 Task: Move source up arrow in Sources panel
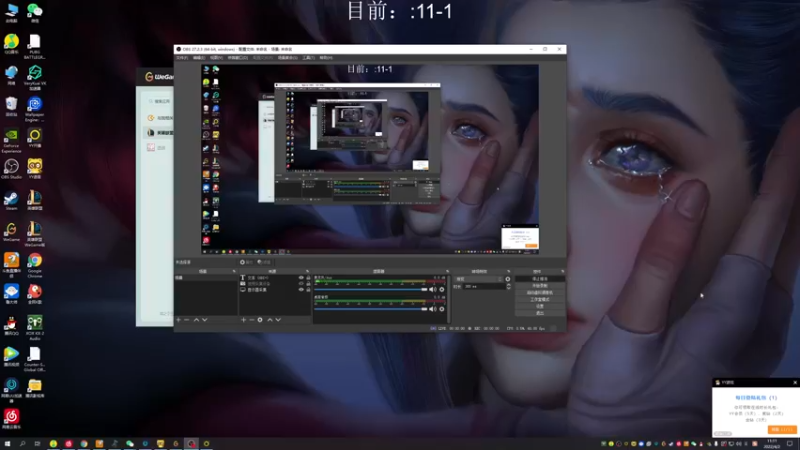(x=270, y=319)
